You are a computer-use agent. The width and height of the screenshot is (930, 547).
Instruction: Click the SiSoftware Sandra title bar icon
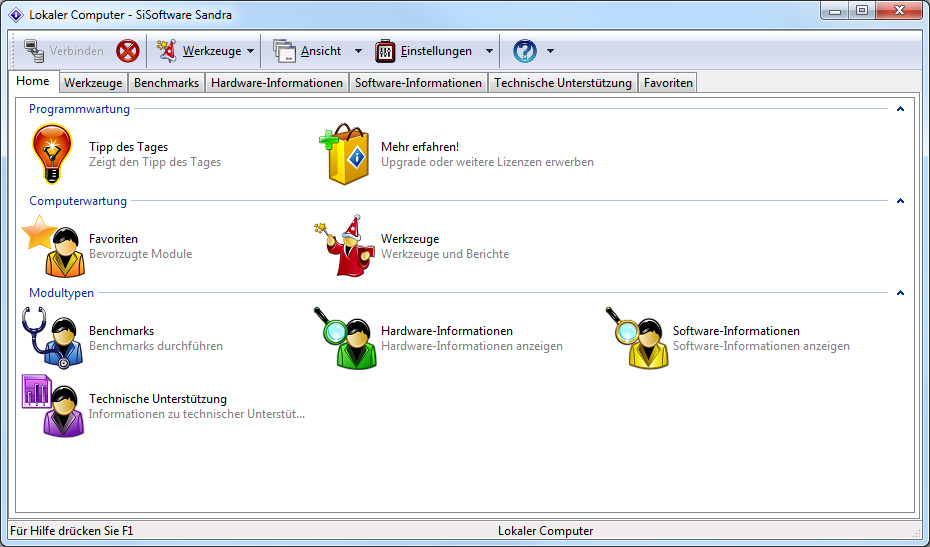17,15
